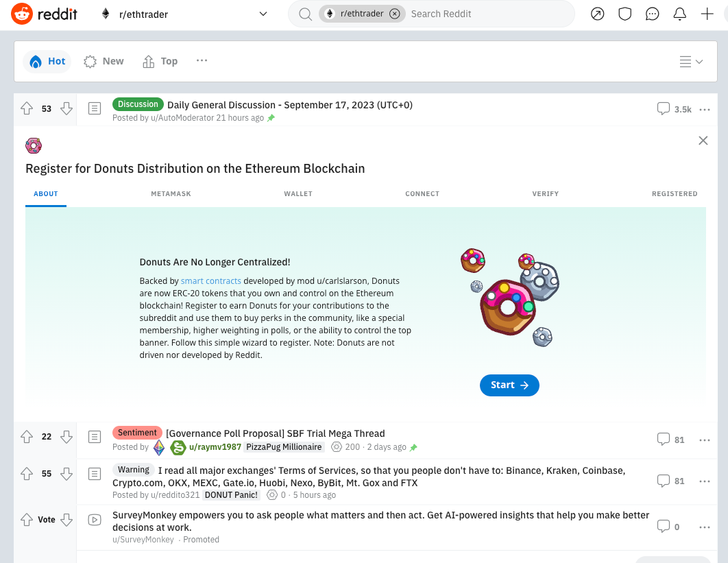
Task: Click the magnifying glass search icon
Action: pyautogui.click(x=305, y=14)
